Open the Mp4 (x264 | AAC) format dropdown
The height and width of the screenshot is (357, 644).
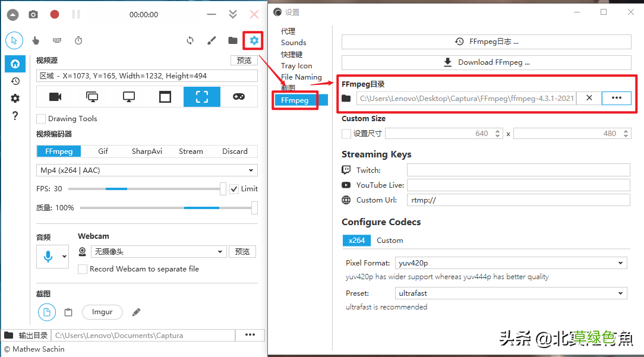coord(147,170)
